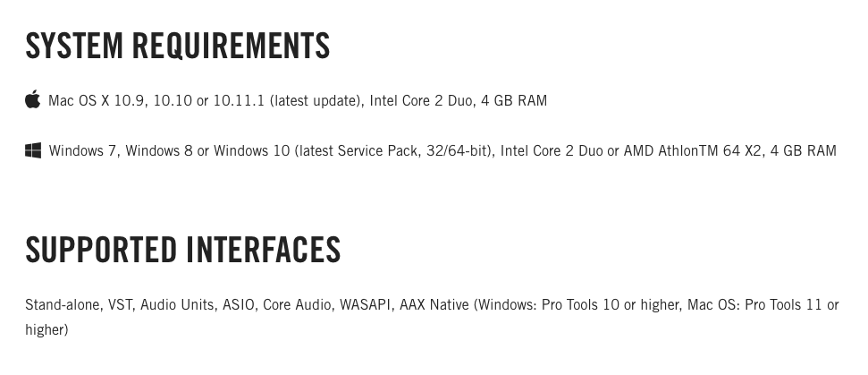
Task: Click the "WASAPI" interface text
Action: tap(365, 304)
